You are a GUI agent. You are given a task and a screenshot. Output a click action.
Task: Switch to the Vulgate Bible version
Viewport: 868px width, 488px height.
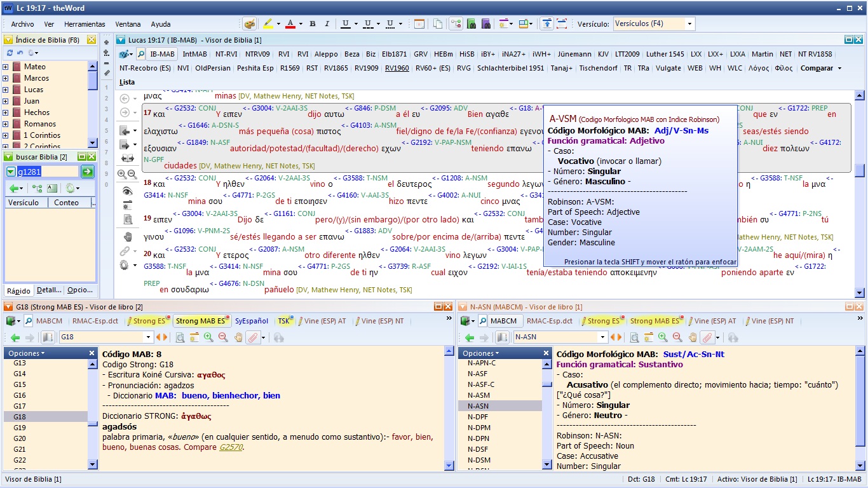(x=668, y=68)
